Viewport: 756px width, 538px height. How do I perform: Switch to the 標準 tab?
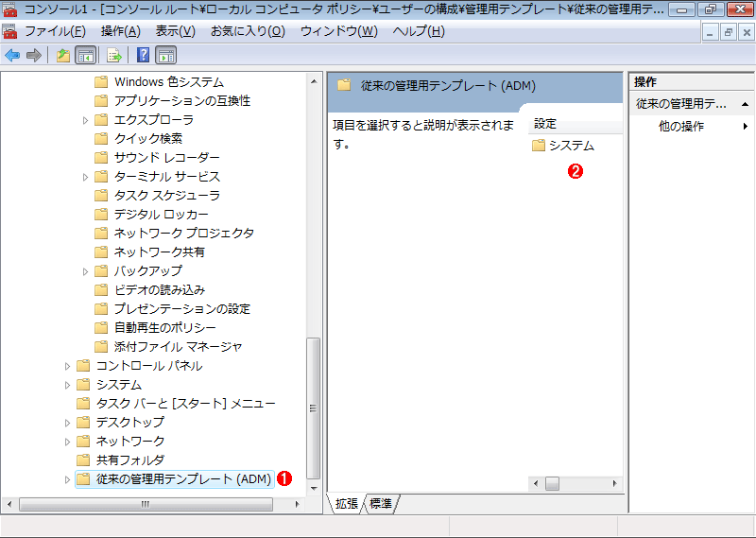pos(381,504)
